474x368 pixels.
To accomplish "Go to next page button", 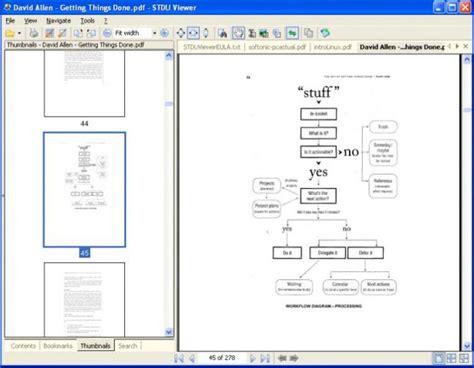I will 252,358.
